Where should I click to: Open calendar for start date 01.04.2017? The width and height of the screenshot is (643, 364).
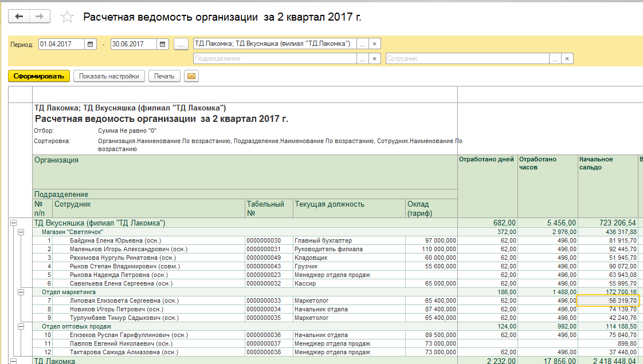(x=91, y=44)
